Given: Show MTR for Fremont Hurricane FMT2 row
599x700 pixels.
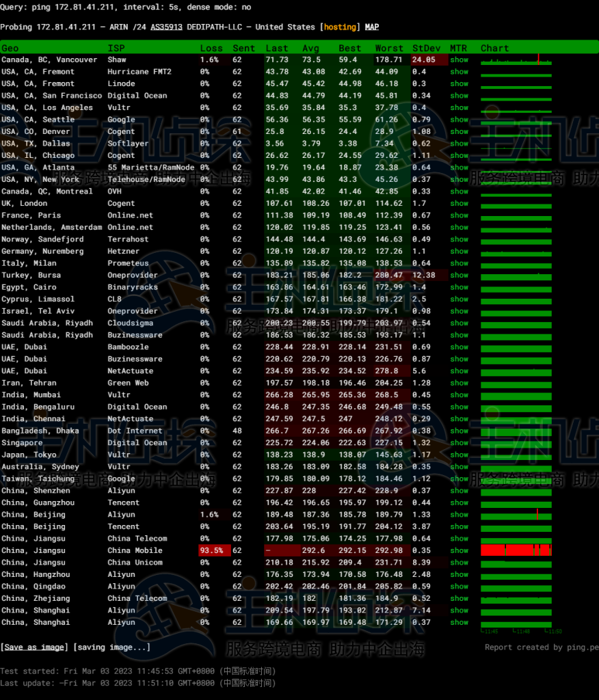Looking at the screenshot, I should coord(459,72).
